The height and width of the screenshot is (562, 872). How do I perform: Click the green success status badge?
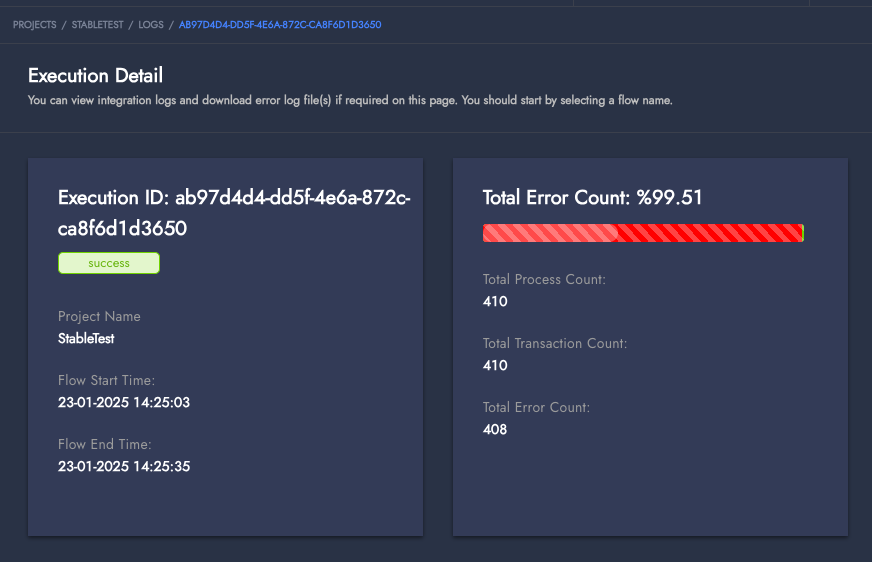point(109,263)
